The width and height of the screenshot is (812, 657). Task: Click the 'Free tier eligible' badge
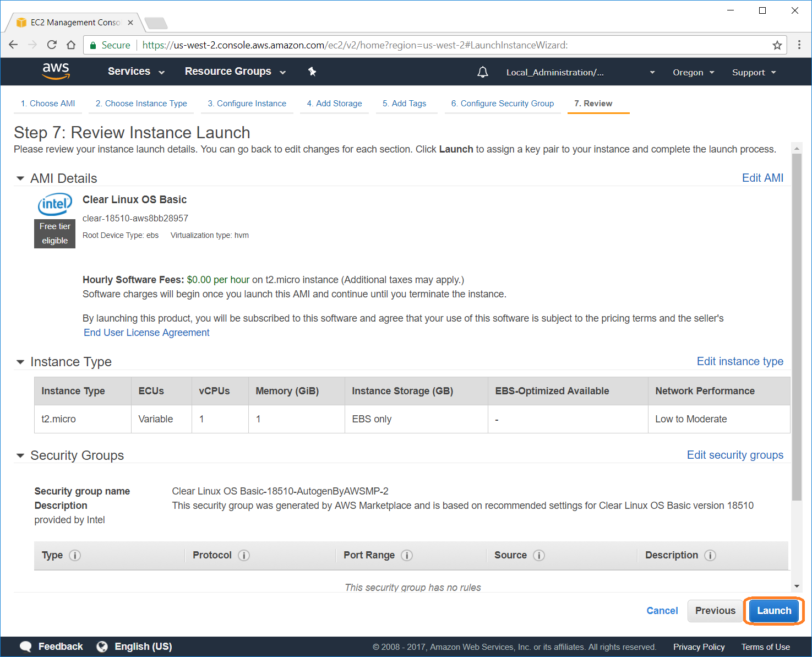[x=55, y=234]
